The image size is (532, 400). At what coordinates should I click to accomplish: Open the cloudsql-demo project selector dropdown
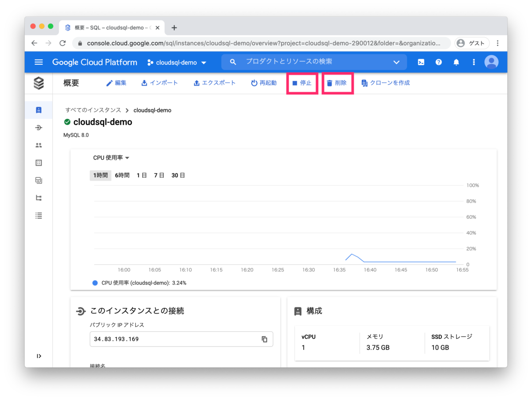click(x=176, y=62)
